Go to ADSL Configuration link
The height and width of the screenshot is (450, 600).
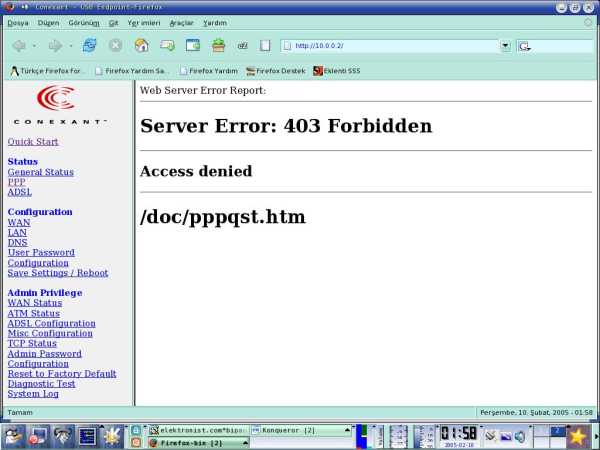click(51, 323)
